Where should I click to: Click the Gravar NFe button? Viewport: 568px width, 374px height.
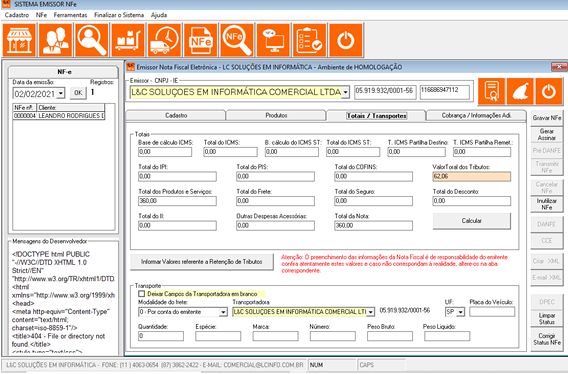pyautogui.click(x=547, y=118)
